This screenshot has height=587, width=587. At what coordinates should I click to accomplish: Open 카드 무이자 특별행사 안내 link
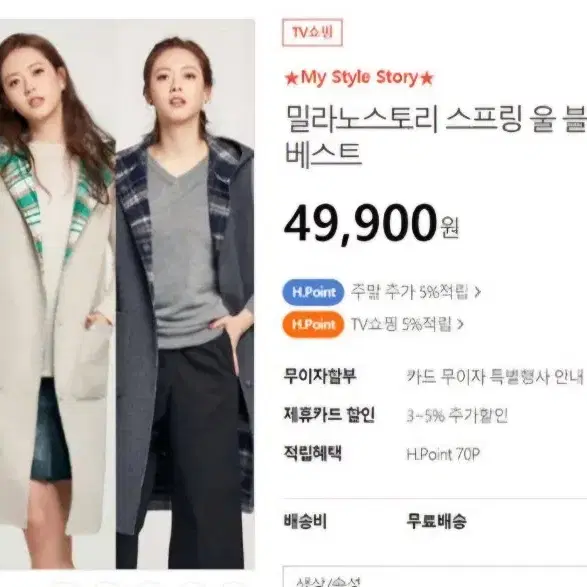pyautogui.click(x=495, y=376)
